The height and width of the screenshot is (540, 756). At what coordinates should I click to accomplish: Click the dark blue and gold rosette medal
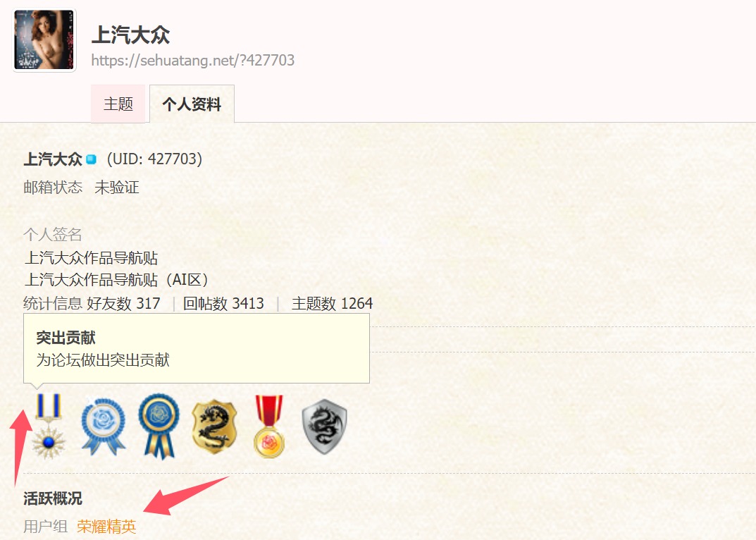[x=159, y=426]
